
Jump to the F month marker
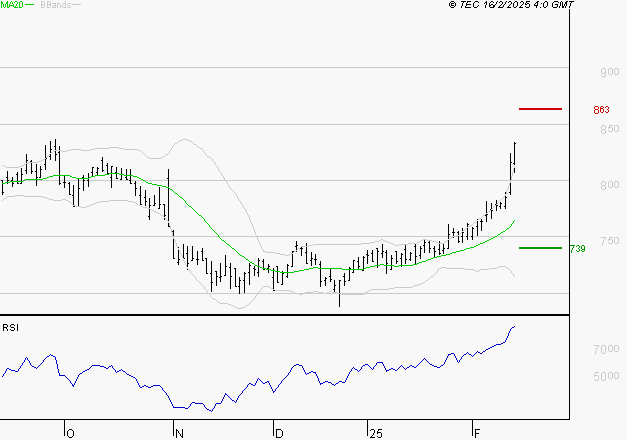[x=477, y=433]
